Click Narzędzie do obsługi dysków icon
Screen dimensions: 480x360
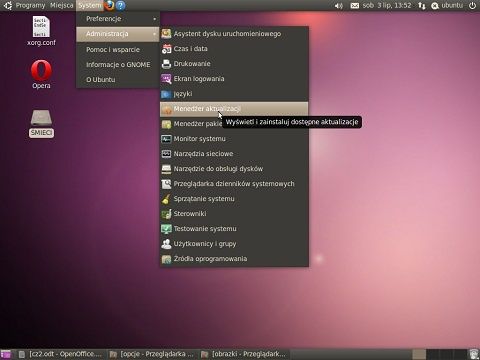coord(166,169)
